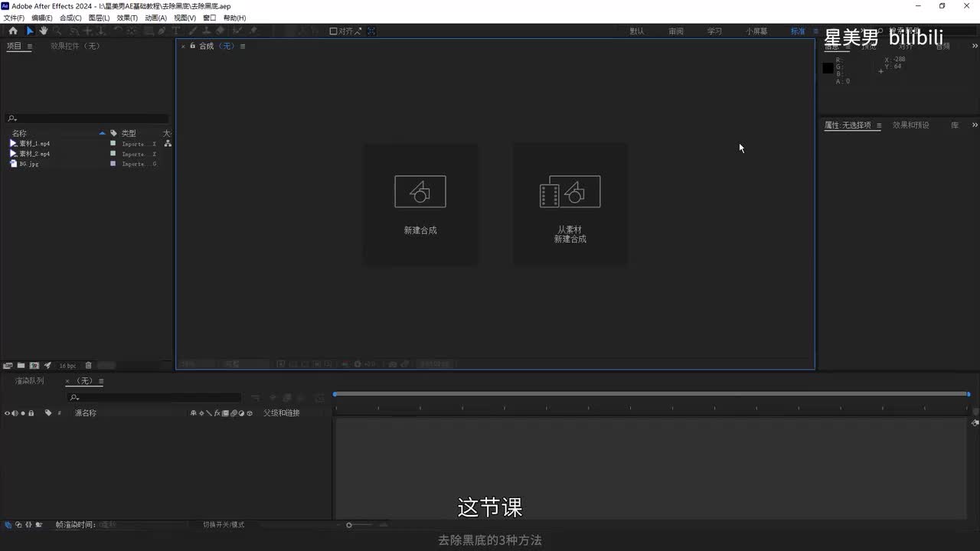This screenshot has height=551, width=980.
Task: Switch to 效果控件 tab
Action: click(75, 47)
